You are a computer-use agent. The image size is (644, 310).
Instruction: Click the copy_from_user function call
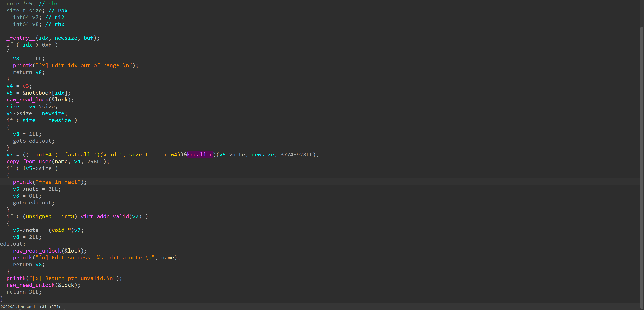(29, 162)
